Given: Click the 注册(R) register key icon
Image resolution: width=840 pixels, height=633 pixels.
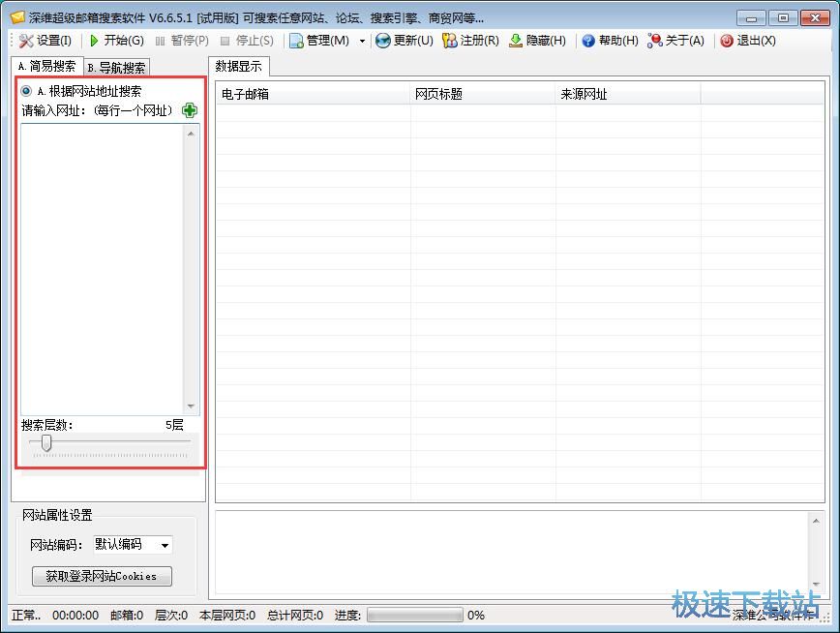Looking at the screenshot, I should click(449, 41).
